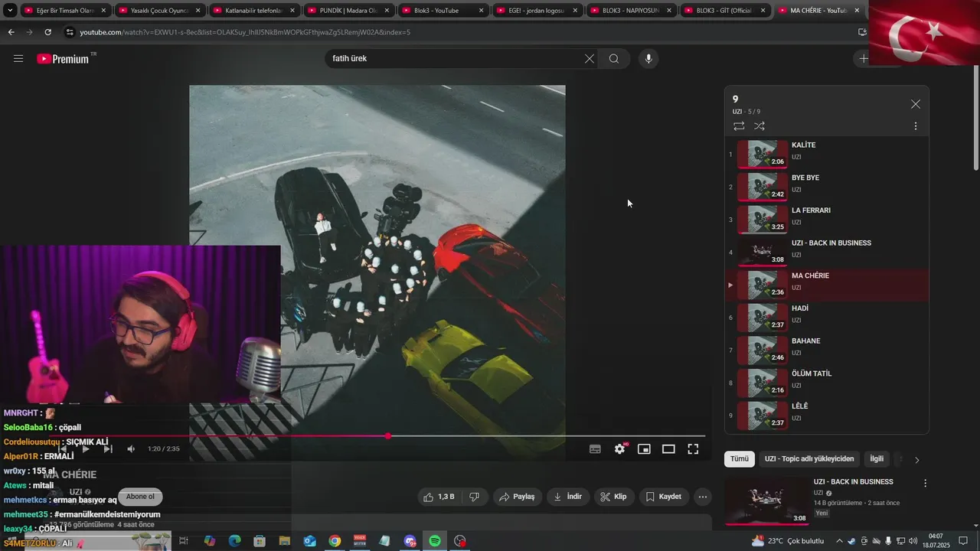
Task: Mute the video with the speaker icon
Action: pos(131,449)
